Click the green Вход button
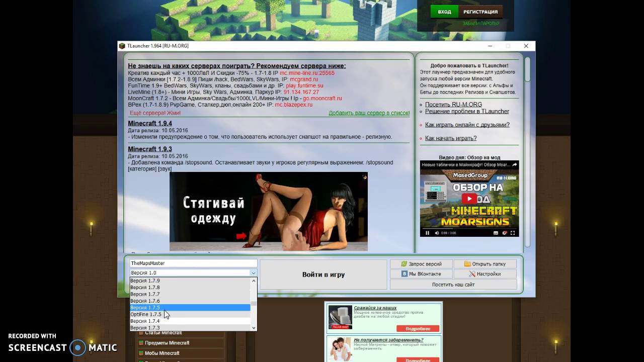The width and height of the screenshot is (644, 362). [444, 12]
